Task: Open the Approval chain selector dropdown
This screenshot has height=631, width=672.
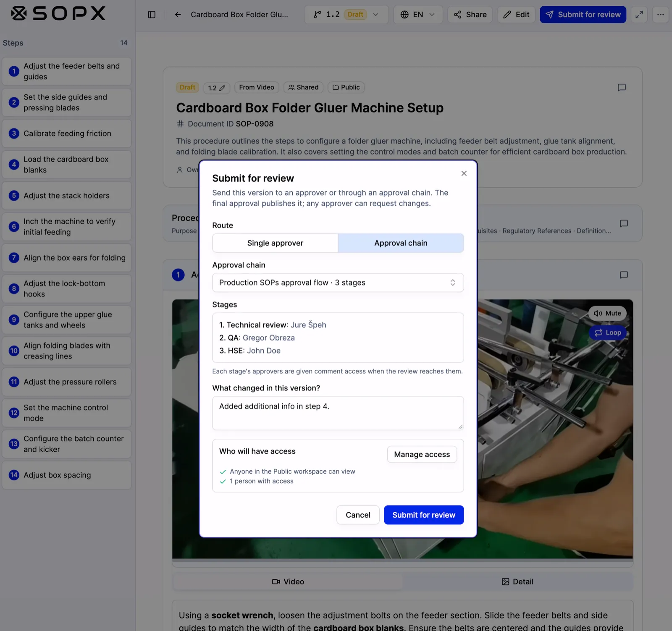Action: [x=338, y=283]
